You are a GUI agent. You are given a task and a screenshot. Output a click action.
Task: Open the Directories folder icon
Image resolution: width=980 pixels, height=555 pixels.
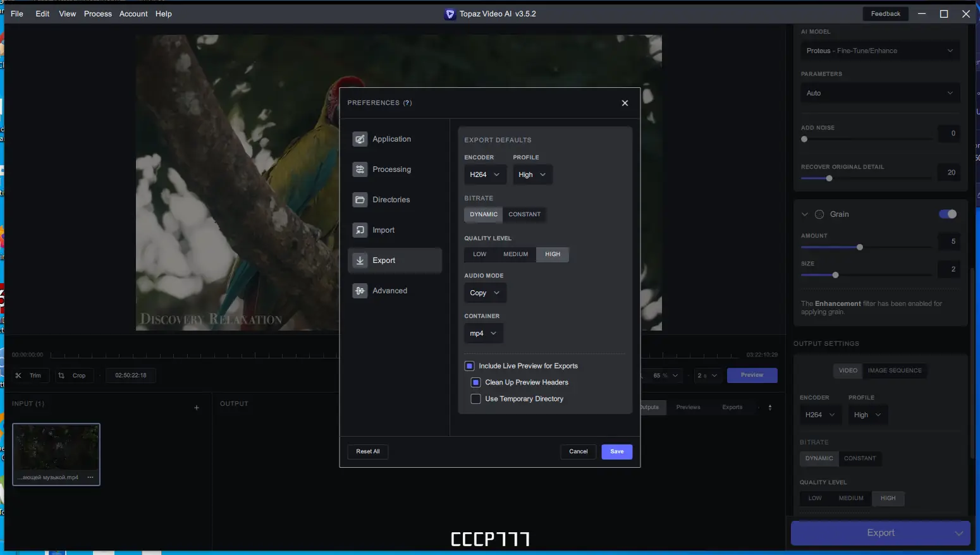click(360, 200)
